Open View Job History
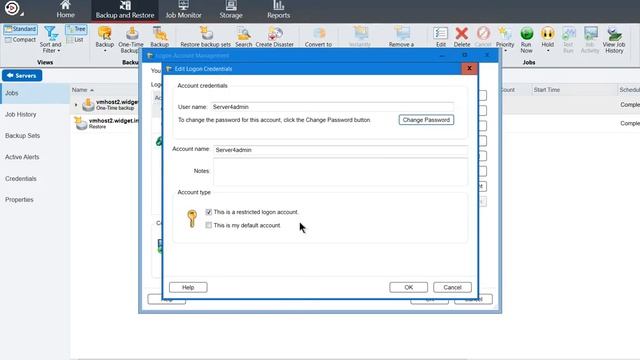The width and height of the screenshot is (640, 360). 614,39
